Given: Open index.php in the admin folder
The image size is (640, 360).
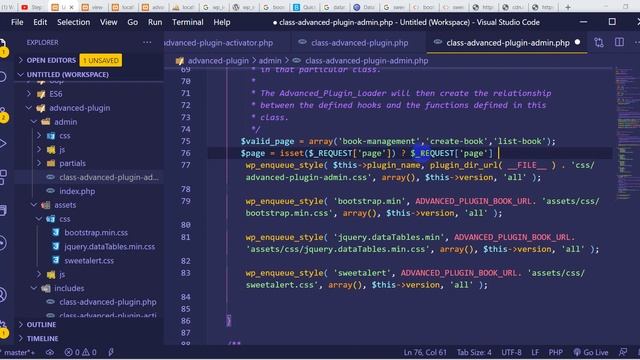Looking at the screenshot, I should coord(89,191).
